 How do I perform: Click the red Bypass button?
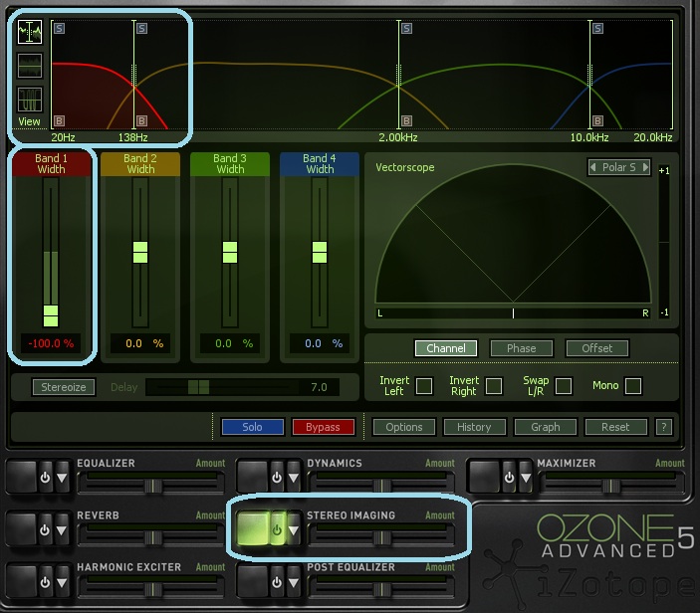(x=324, y=427)
